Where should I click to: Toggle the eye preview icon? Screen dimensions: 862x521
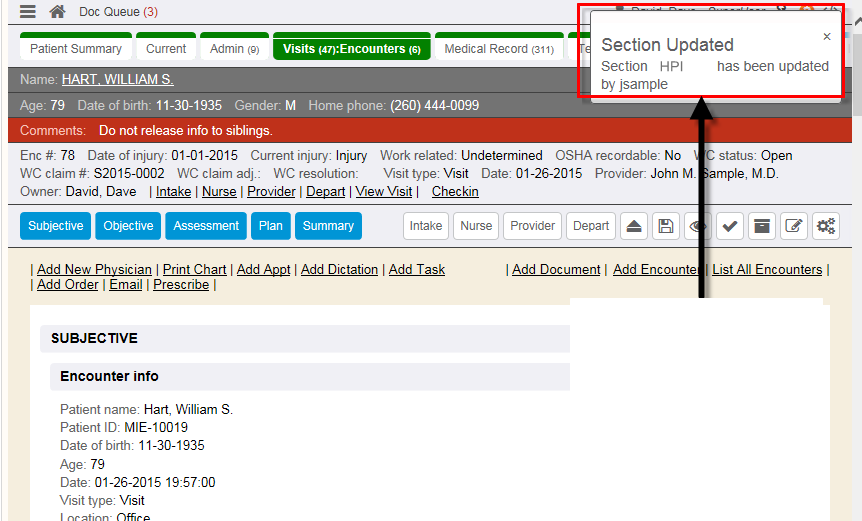click(x=697, y=226)
